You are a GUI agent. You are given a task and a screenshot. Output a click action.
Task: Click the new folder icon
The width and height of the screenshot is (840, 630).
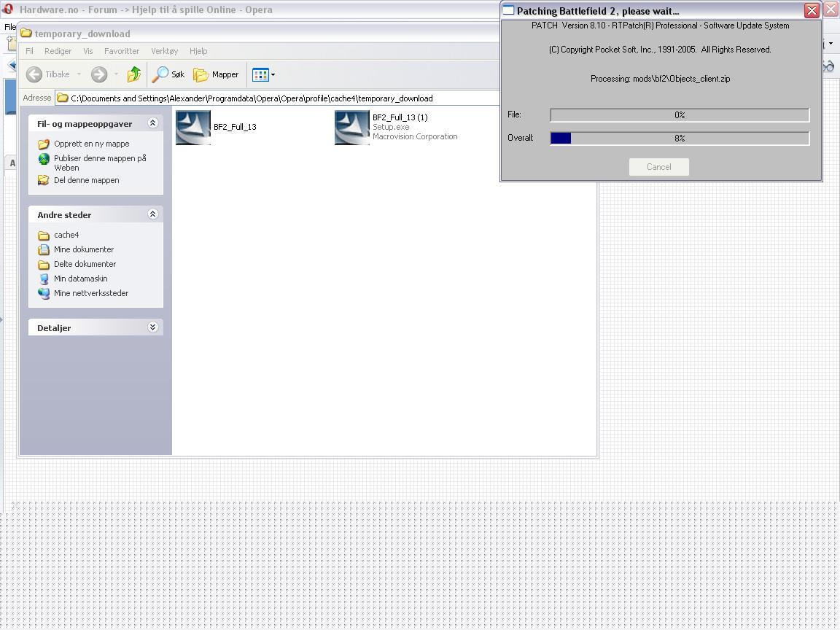[x=44, y=144]
